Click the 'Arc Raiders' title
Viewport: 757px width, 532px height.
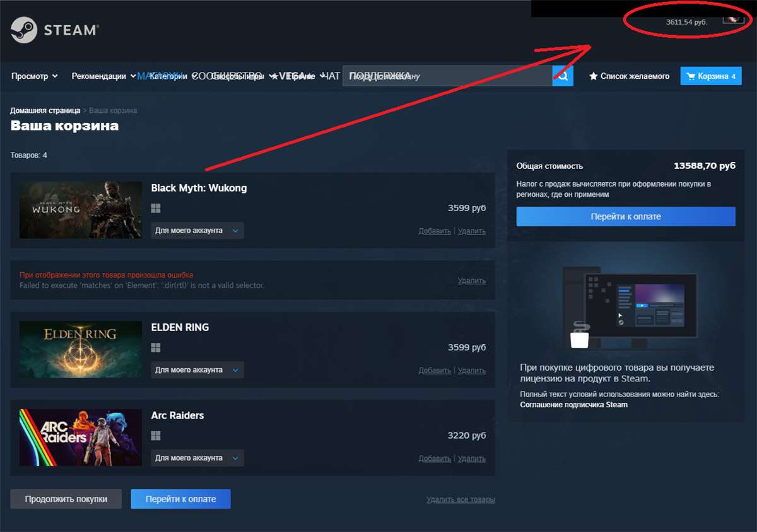pos(177,415)
